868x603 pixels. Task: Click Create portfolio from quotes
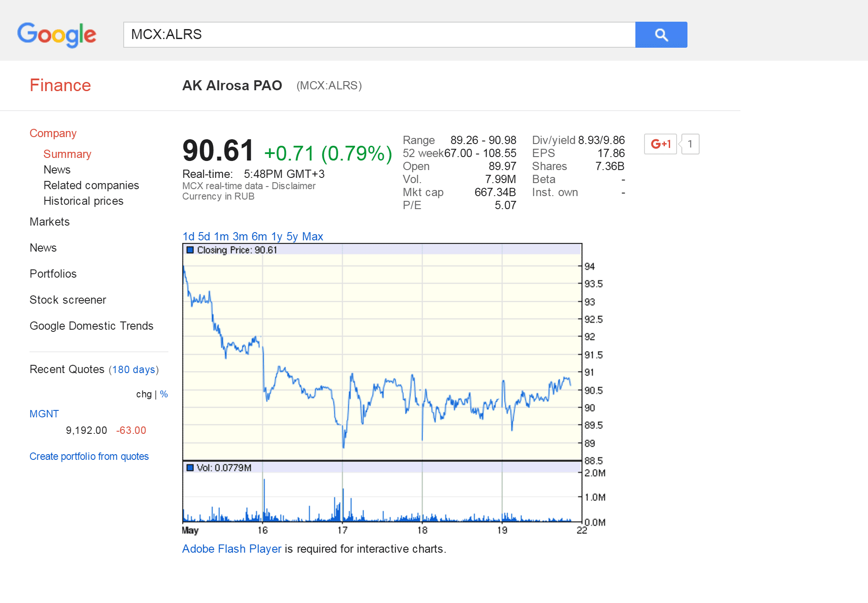(x=89, y=456)
